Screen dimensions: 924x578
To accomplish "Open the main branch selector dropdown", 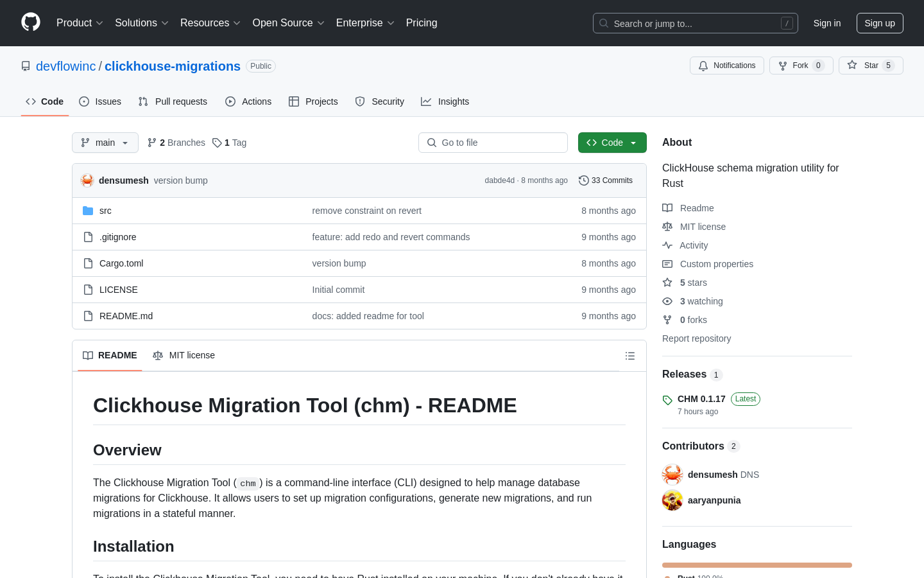I will (x=105, y=143).
